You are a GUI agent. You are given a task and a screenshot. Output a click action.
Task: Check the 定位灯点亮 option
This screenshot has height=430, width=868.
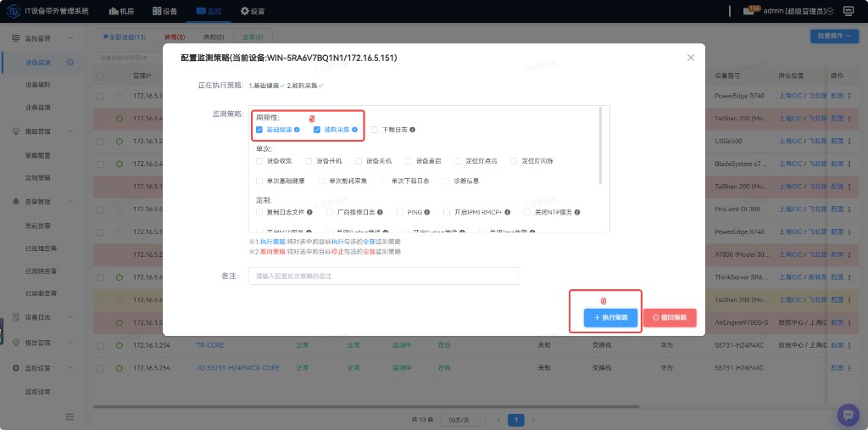click(x=458, y=161)
